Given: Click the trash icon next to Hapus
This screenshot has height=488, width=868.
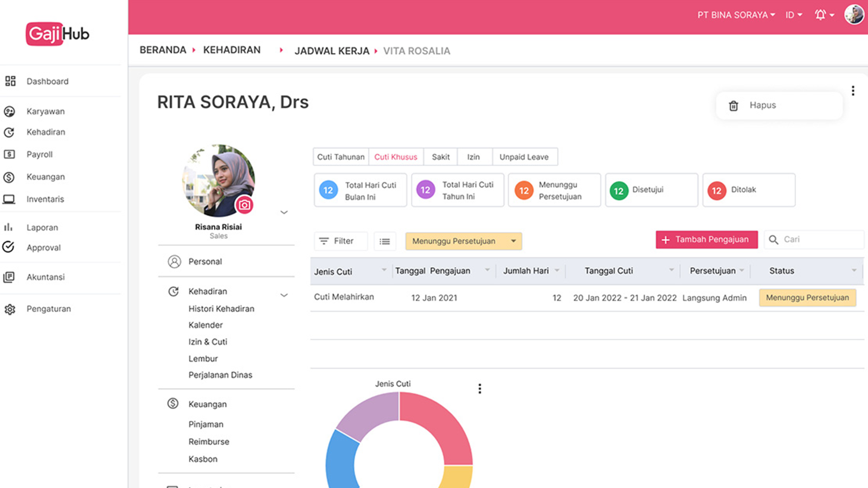Looking at the screenshot, I should click(733, 106).
